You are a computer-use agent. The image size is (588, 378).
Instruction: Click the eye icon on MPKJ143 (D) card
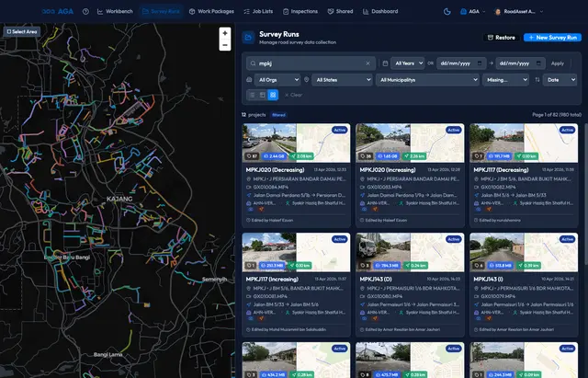click(365, 318)
